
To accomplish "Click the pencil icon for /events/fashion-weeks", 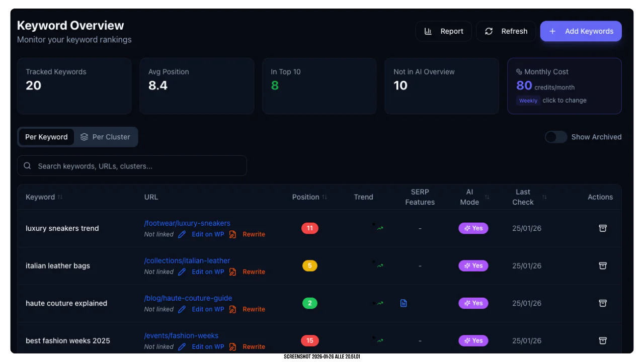I will (x=182, y=347).
